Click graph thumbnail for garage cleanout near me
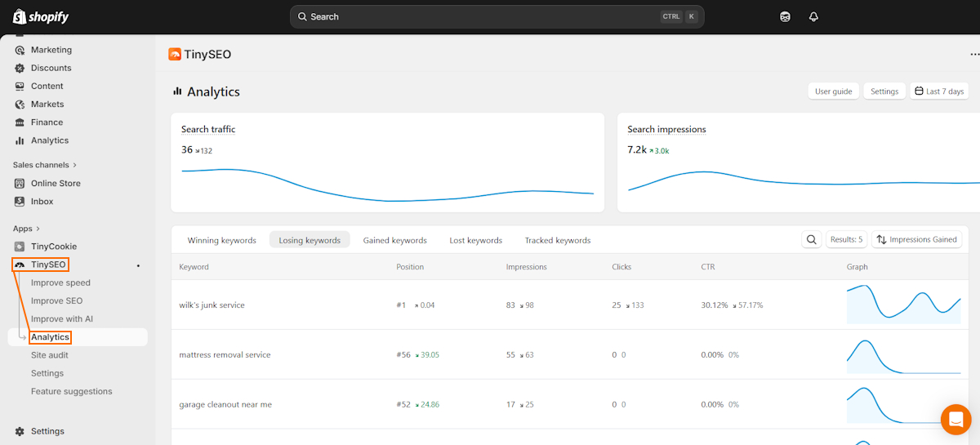Image resolution: width=980 pixels, height=445 pixels. coord(904,405)
